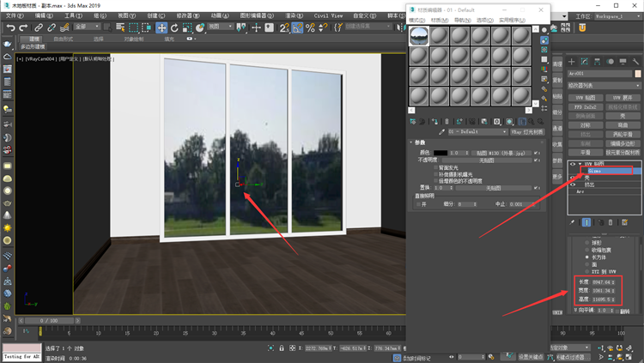
Task: Toggle selection lock in status bar
Action: click(282, 348)
